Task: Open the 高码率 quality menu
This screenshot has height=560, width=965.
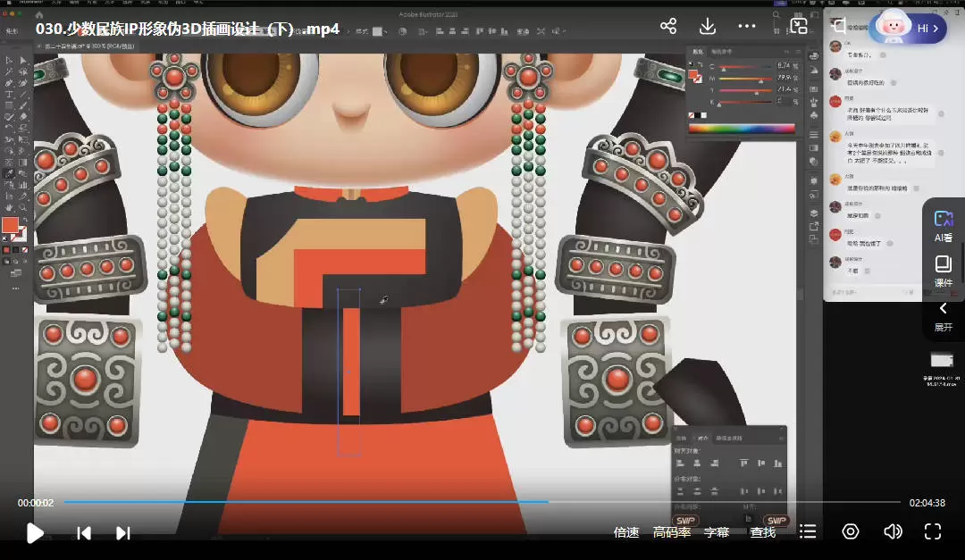Action: click(x=672, y=532)
